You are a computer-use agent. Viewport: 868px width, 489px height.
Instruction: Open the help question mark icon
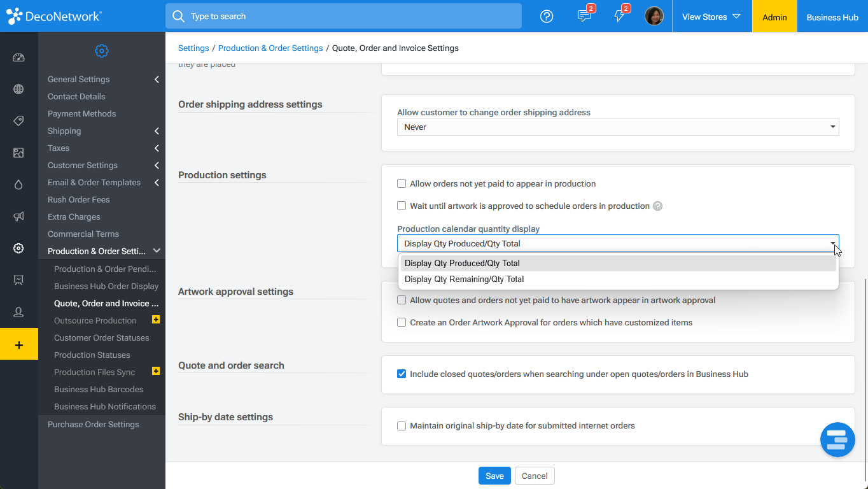(547, 17)
